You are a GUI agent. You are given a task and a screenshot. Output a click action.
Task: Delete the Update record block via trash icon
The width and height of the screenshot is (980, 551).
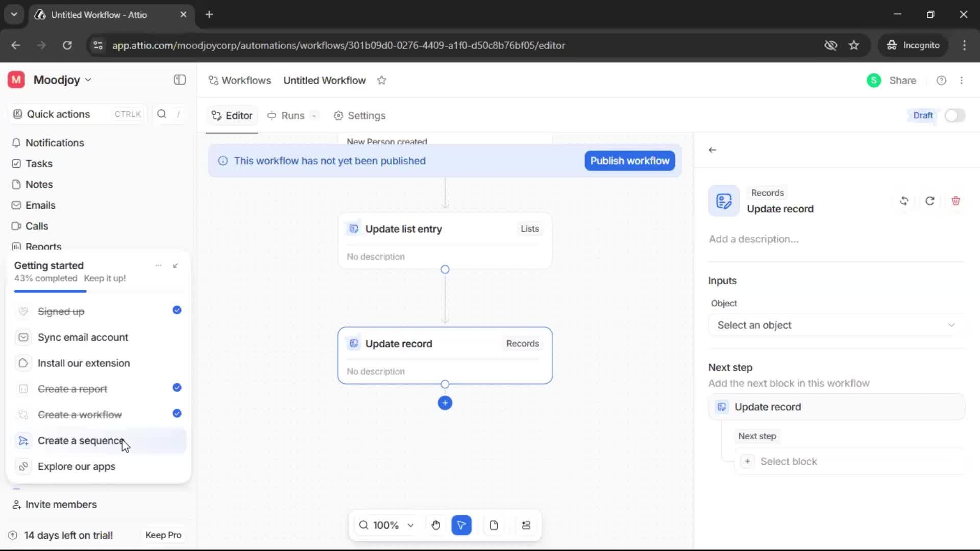(955, 201)
